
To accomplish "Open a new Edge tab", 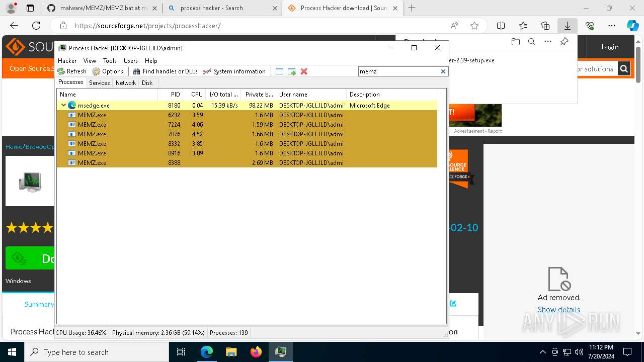I will pyautogui.click(x=412, y=8).
